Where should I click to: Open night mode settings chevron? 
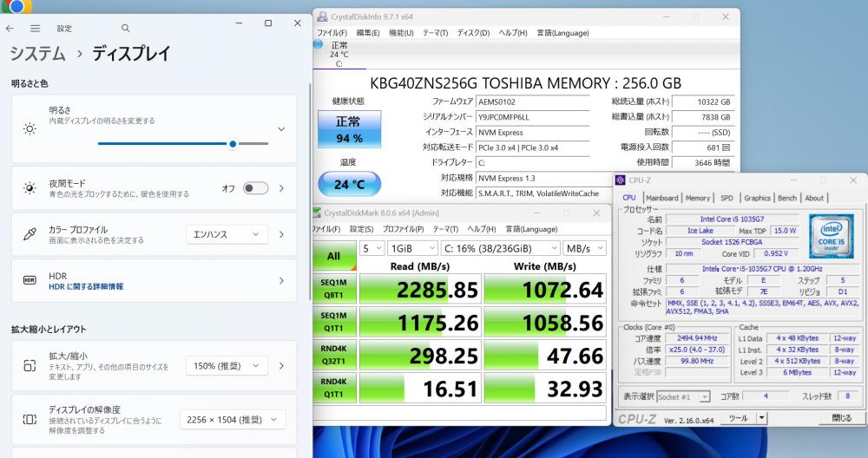[x=281, y=188]
